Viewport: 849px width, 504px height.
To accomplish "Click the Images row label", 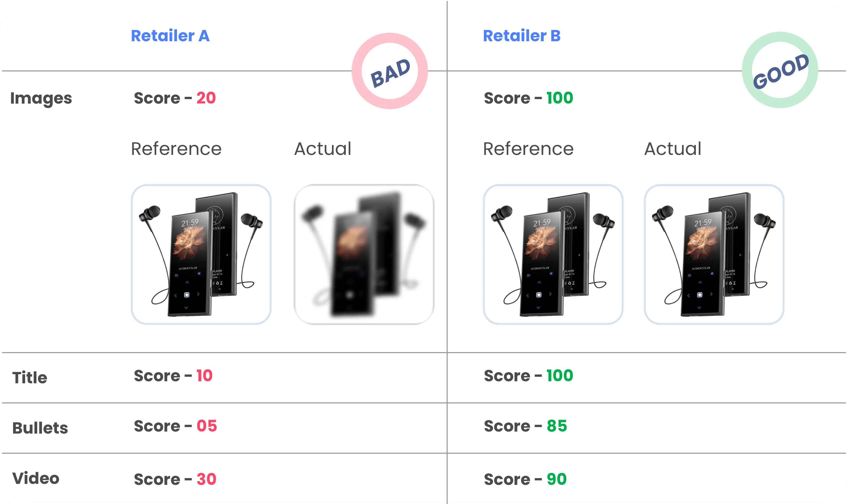I will pos(41,98).
